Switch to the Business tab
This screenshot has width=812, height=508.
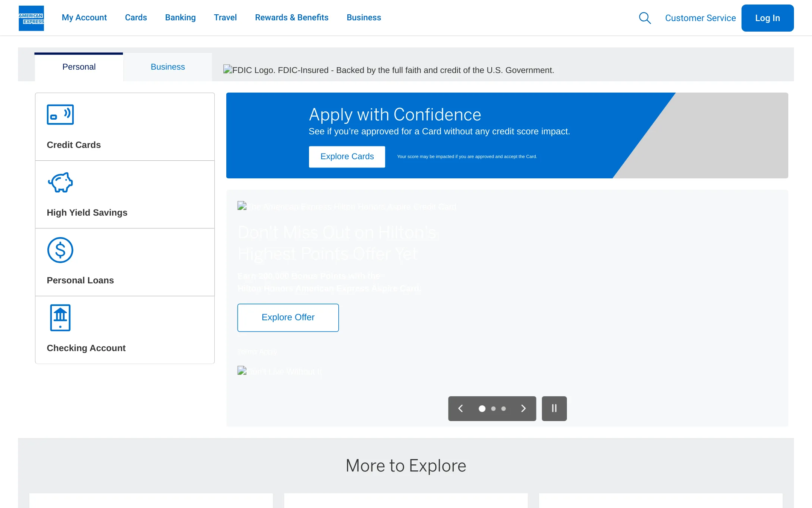pyautogui.click(x=168, y=67)
